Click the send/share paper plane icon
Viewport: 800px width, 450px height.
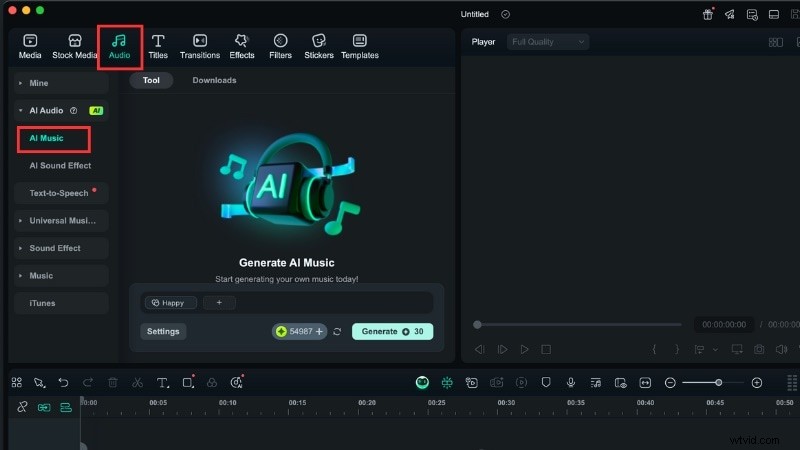click(x=730, y=14)
